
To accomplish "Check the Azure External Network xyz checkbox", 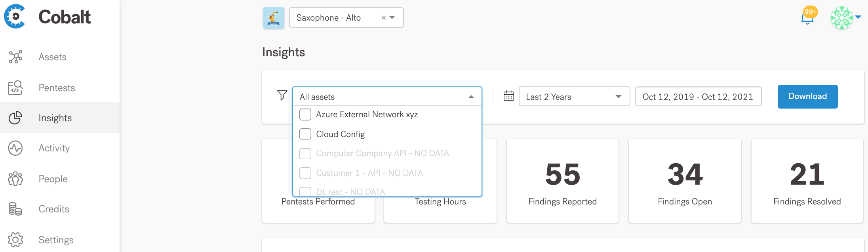I will 305,115.
